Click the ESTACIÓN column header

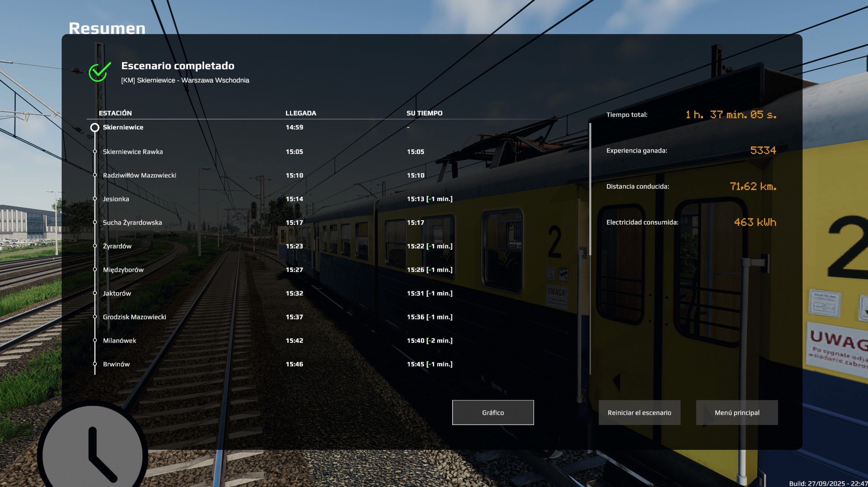[115, 113]
